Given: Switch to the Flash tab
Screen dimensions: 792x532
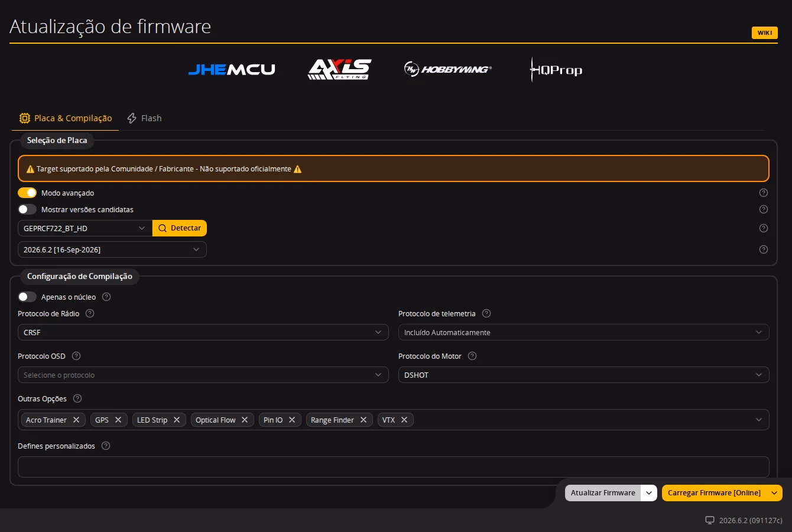Looking at the screenshot, I should (x=145, y=118).
